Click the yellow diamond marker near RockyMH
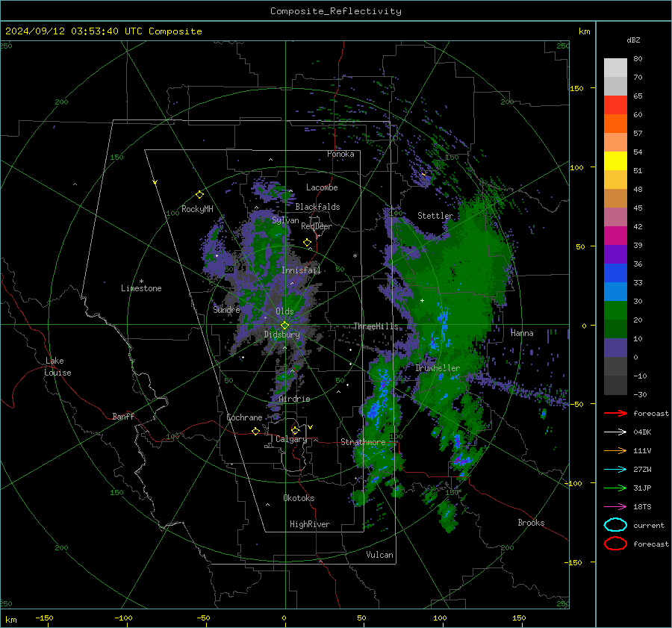The height and width of the screenshot is (628, 672). [x=199, y=195]
